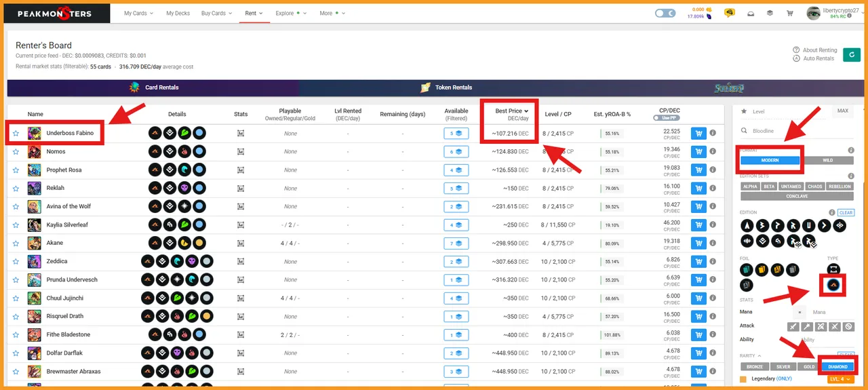This screenshot has height=390, width=868.
Task: Open the yellow chat bubble icon
Action: click(x=730, y=13)
